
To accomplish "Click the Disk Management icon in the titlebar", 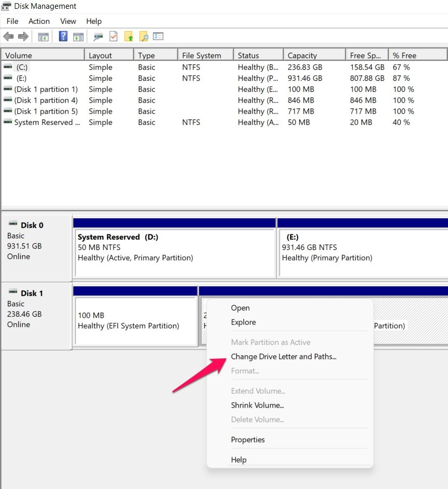I will point(6,6).
